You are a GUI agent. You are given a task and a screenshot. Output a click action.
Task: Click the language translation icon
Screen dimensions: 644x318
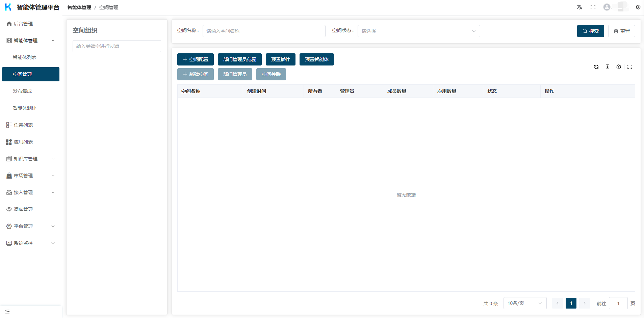tap(579, 7)
